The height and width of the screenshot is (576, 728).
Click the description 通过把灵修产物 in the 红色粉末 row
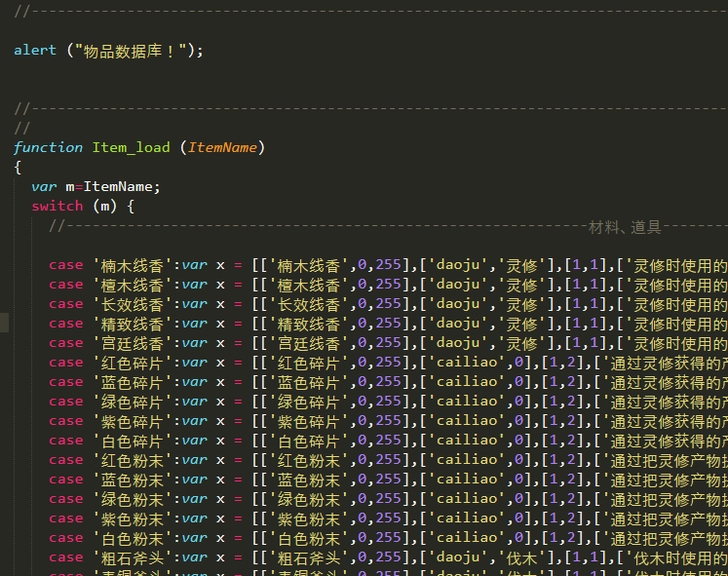pos(668,460)
